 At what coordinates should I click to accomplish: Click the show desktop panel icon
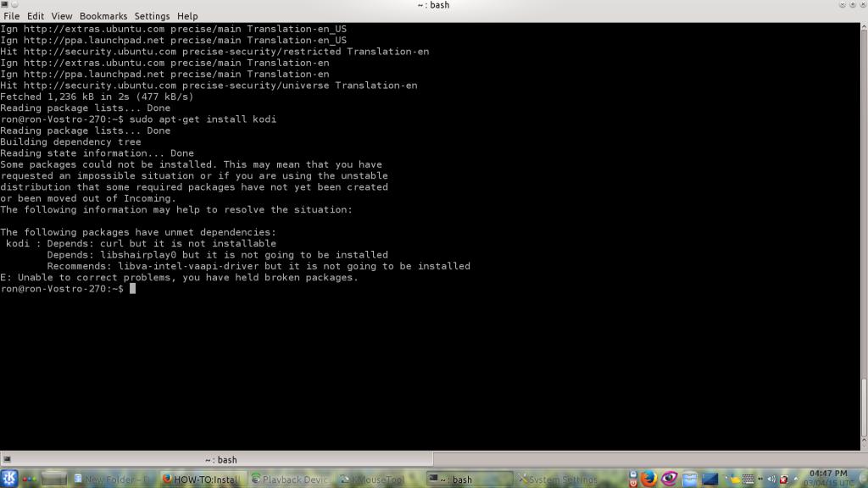click(710, 480)
